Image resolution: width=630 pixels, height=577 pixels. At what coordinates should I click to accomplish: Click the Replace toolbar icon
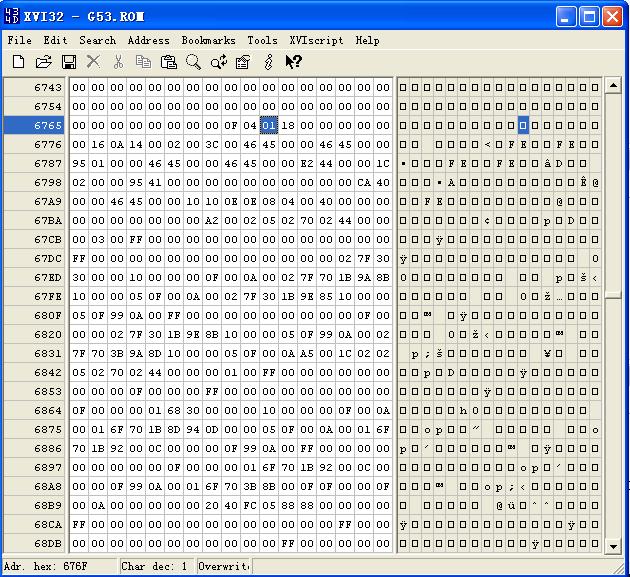click(219, 62)
